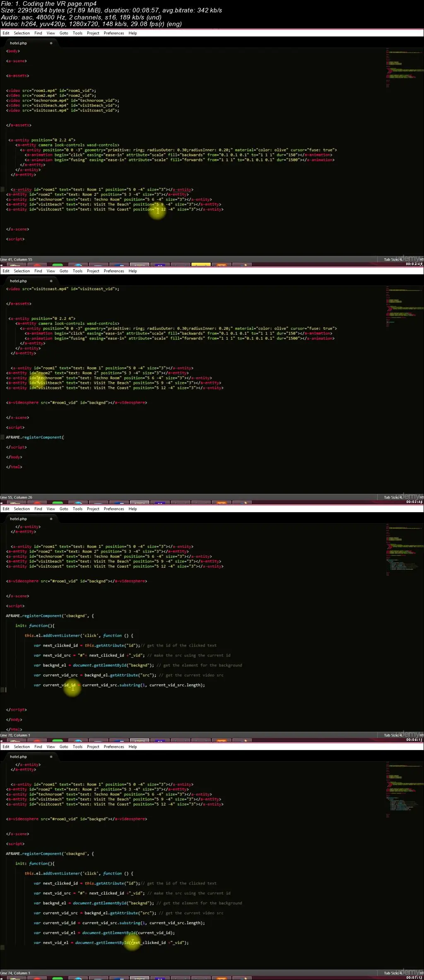Screen dimensions: 424x980
Task: Open Find menu in the 00:02:49 frame
Action: click(38, 33)
